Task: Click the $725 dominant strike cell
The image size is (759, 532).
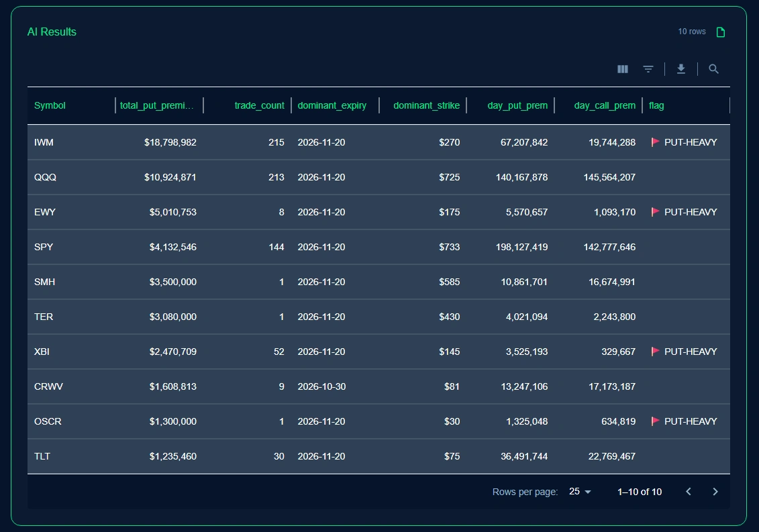Action: click(449, 177)
